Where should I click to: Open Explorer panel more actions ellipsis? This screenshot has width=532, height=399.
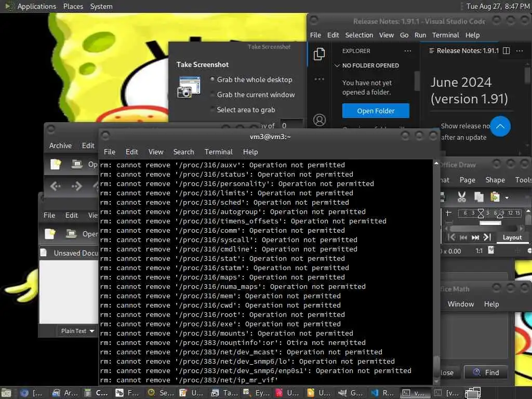pos(408,51)
